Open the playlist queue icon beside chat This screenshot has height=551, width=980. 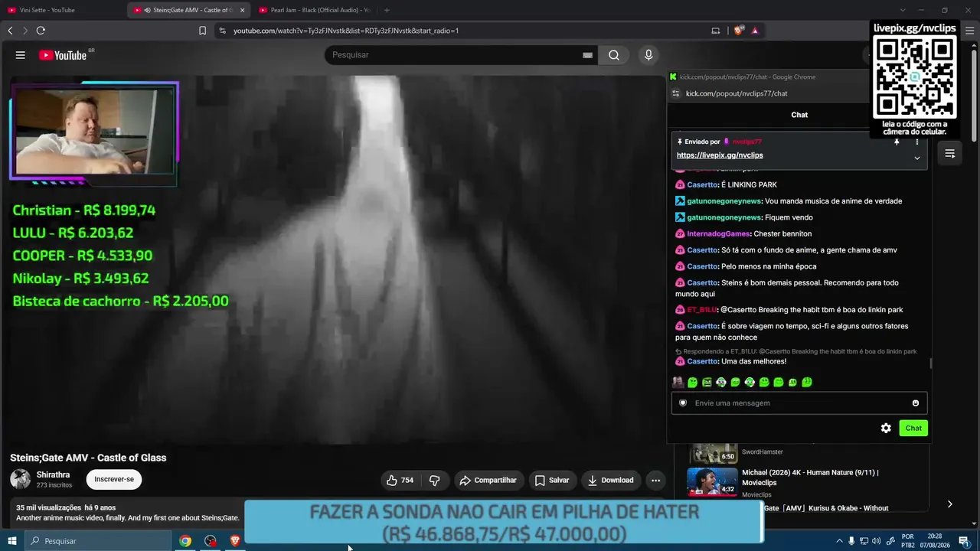pos(949,154)
